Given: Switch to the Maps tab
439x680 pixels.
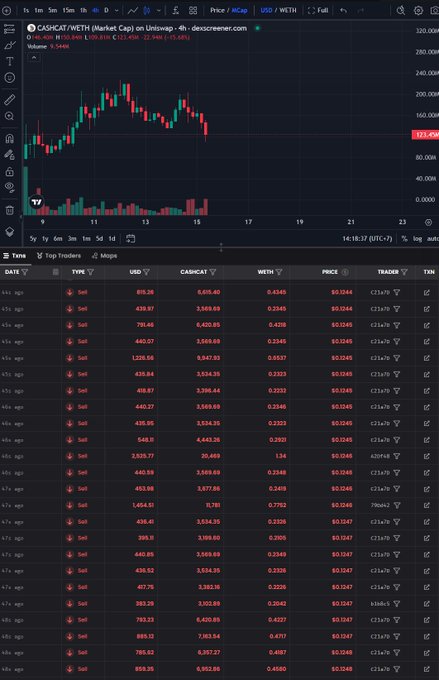Looking at the screenshot, I should click(105, 256).
